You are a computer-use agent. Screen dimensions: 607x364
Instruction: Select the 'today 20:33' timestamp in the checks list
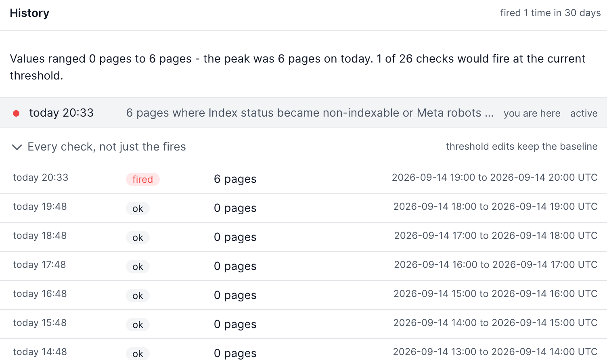tap(41, 178)
